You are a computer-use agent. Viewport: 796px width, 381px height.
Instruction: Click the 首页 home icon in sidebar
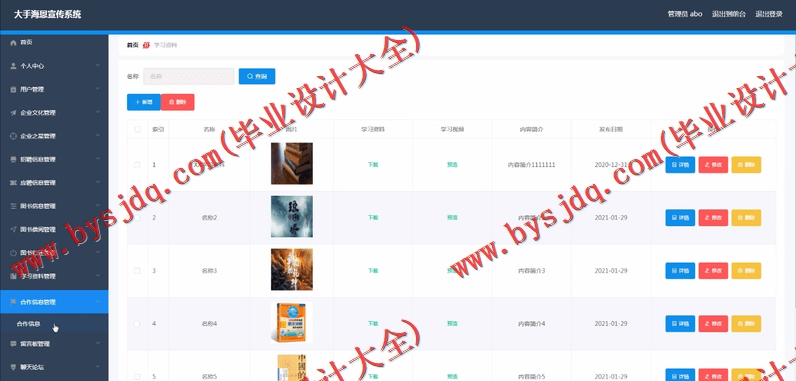pos(14,43)
